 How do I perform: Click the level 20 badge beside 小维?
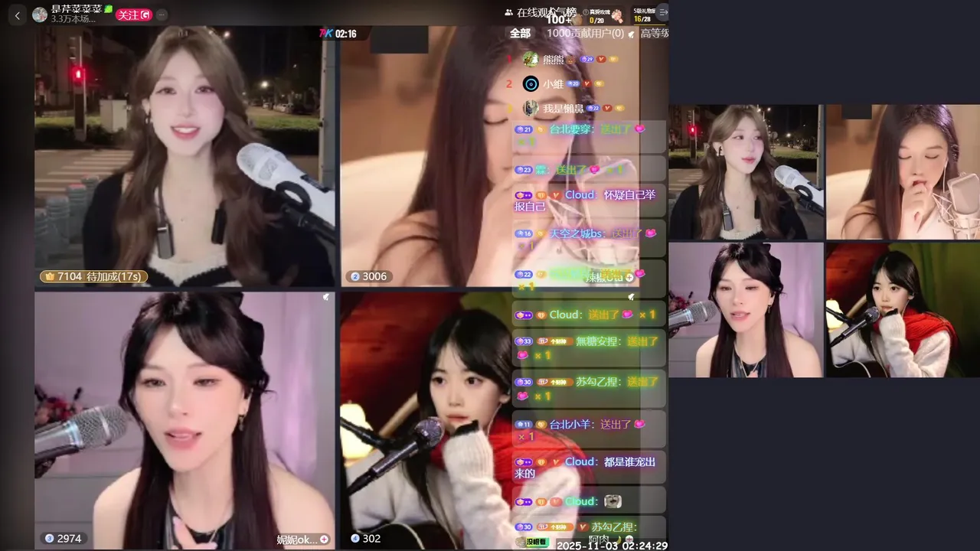point(573,84)
